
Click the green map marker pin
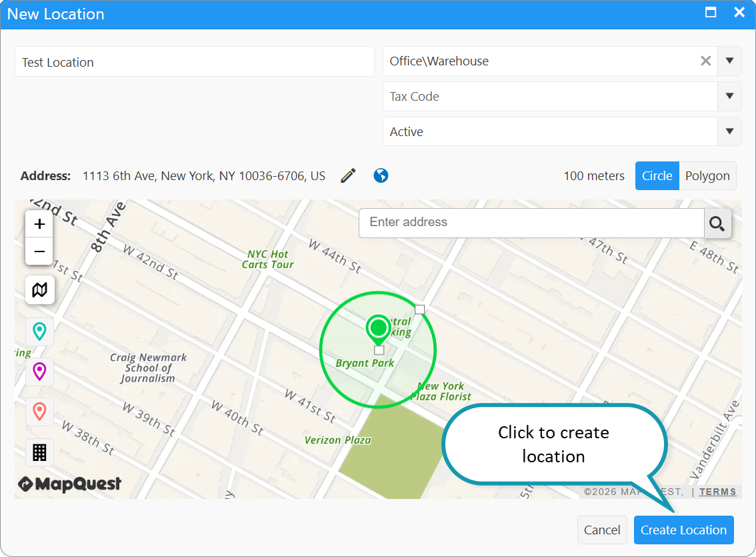coord(379,330)
